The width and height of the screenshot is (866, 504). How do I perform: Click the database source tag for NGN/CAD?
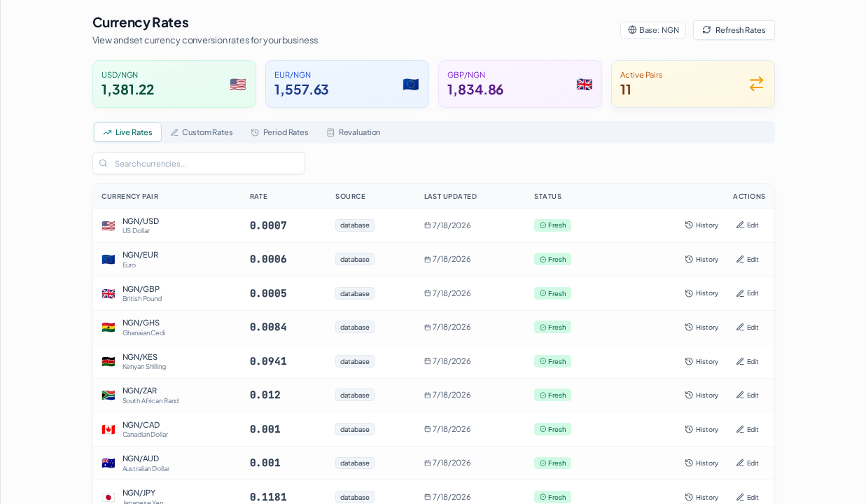click(x=354, y=429)
